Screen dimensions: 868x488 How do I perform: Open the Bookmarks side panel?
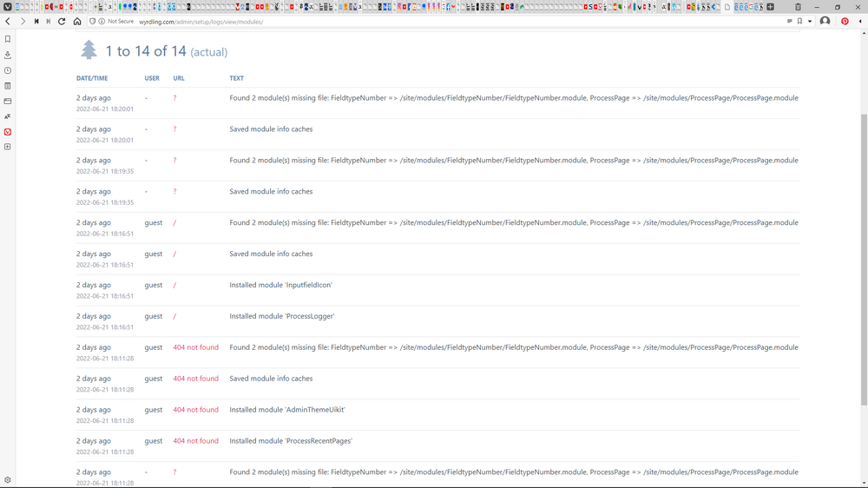pyautogui.click(x=8, y=39)
